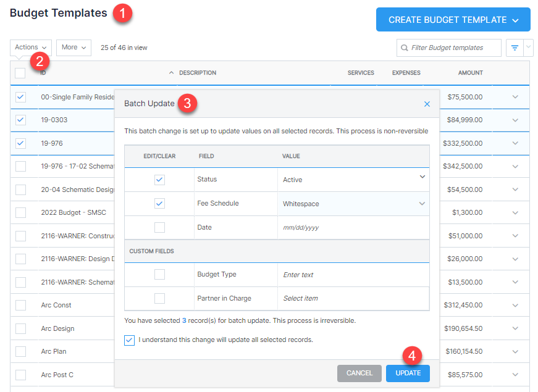Check the Arc Const row checkbox
This screenshot has height=392, width=538.
tap(20, 305)
